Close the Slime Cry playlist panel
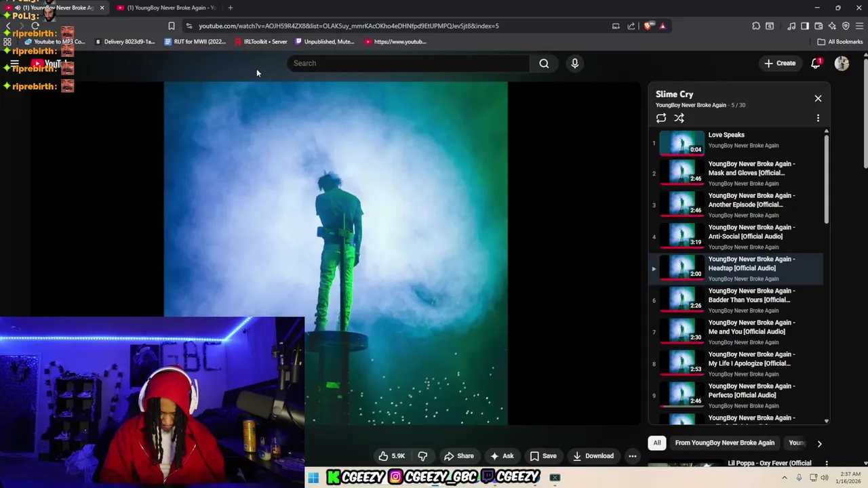Viewport: 868px width, 488px height. tap(818, 98)
